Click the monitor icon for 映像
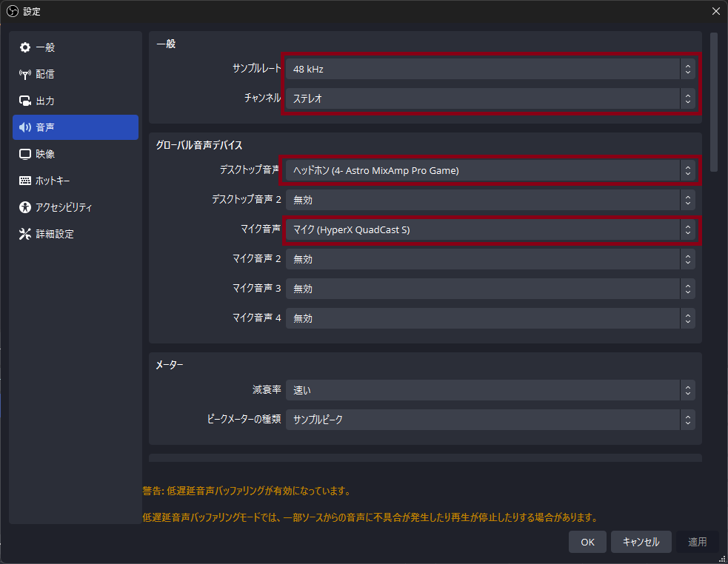Image resolution: width=728 pixels, height=564 pixels. pyautogui.click(x=25, y=154)
